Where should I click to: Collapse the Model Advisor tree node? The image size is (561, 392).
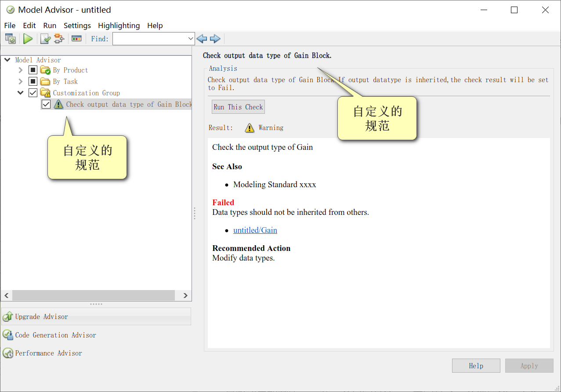7,59
